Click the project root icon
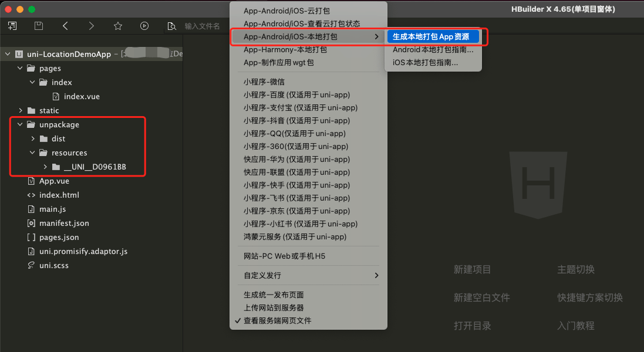 (x=19, y=54)
